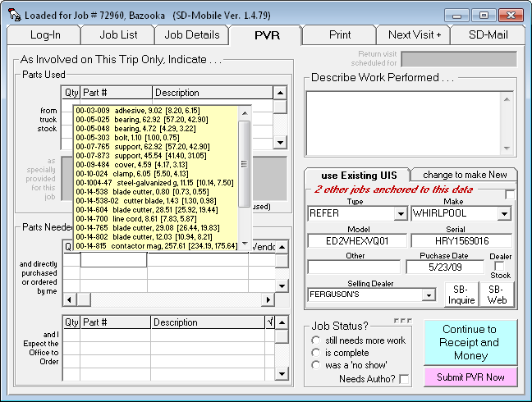This screenshot has width=532, height=402.
Task: Expand Selling Dealer dropdown FERGUSON'S
Action: [x=427, y=295]
